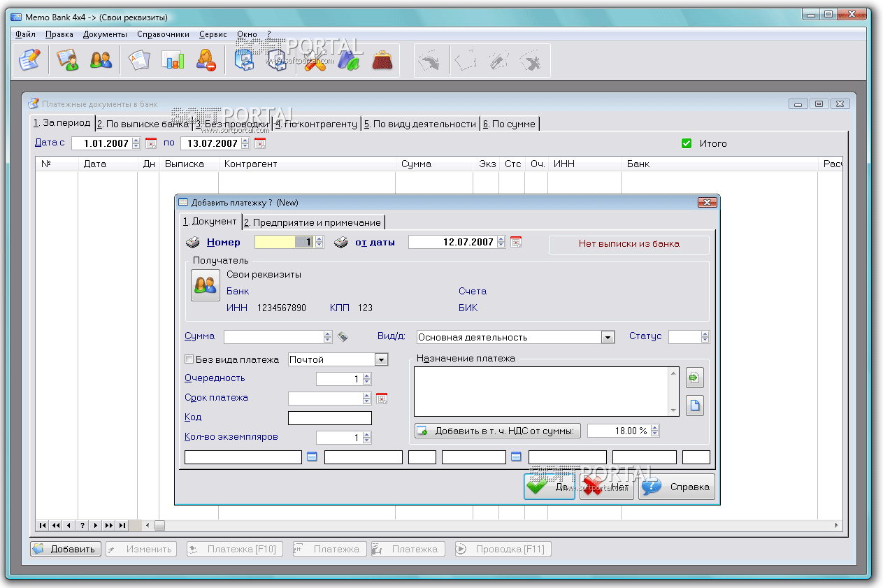The height and width of the screenshot is (588, 883).
Task: Click the blue and green shapes toolbar icon
Action: (348, 60)
